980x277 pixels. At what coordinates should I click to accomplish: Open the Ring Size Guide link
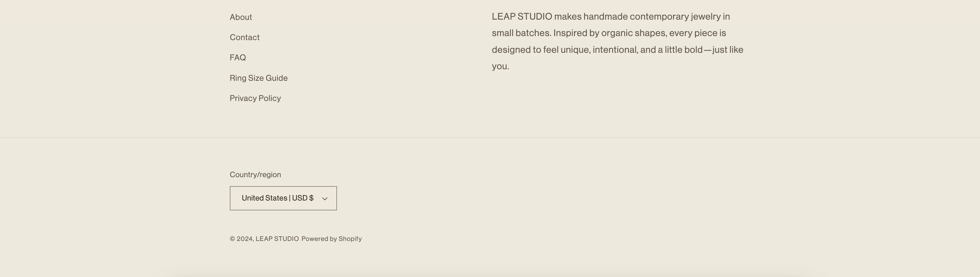259,78
